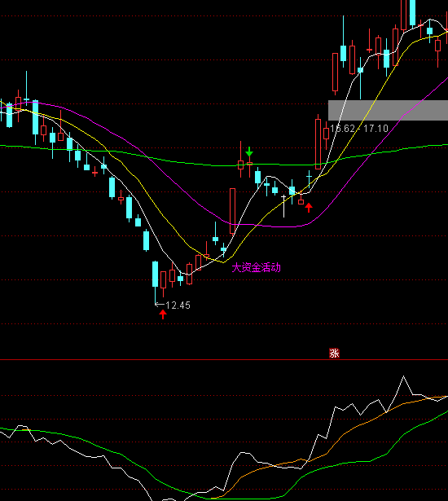
Task: Click the white indicator line peak
Action: [x=403, y=376]
